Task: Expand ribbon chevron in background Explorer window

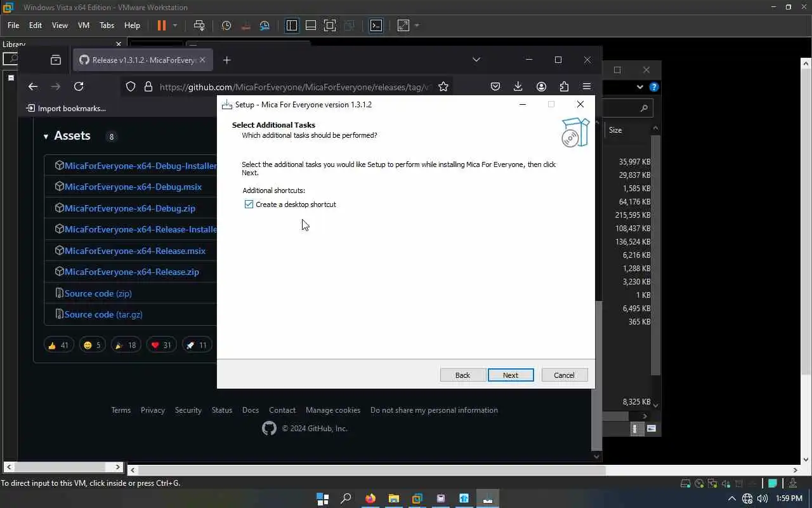Action: (640, 87)
